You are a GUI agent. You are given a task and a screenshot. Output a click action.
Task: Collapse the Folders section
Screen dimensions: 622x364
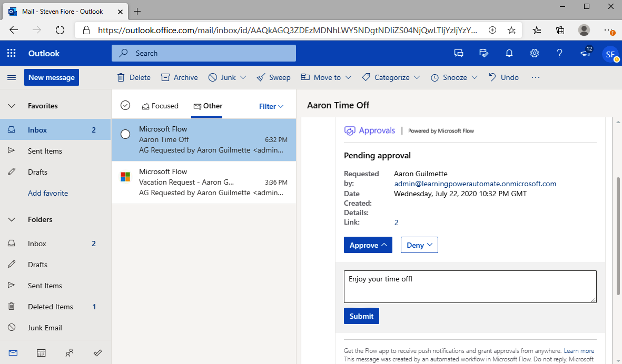coord(12,219)
